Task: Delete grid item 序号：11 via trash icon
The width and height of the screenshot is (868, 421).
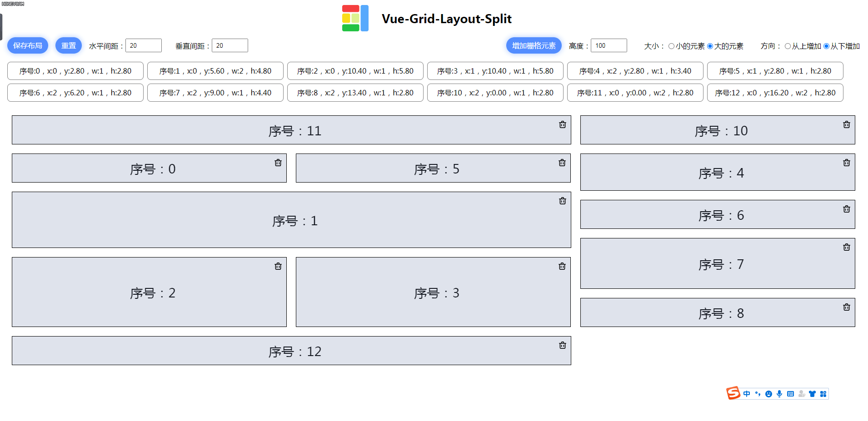Action: coord(563,124)
